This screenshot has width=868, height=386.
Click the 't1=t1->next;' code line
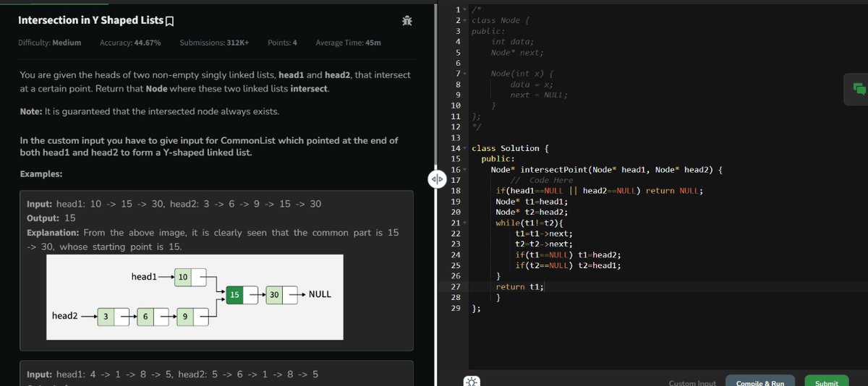tap(544, 233)
